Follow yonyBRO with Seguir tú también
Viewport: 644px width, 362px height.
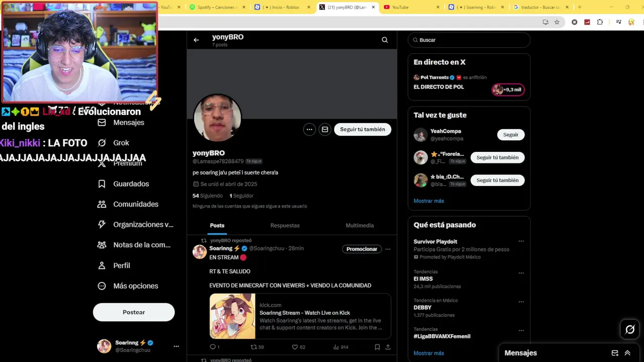click(362, 129)
